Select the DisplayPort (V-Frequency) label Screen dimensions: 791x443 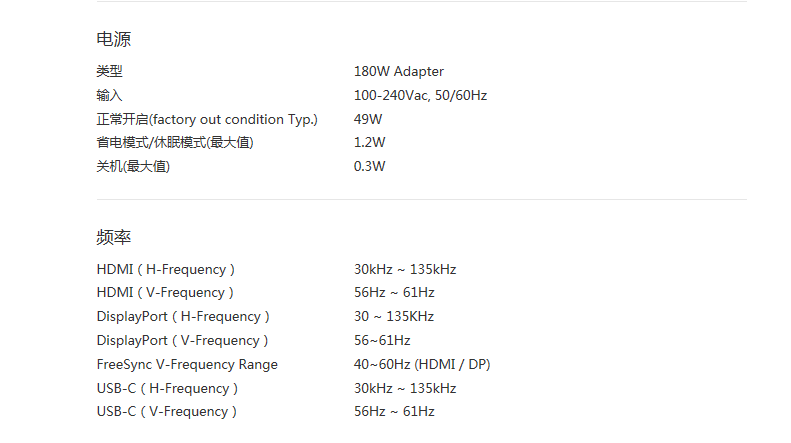pos(183,341)
